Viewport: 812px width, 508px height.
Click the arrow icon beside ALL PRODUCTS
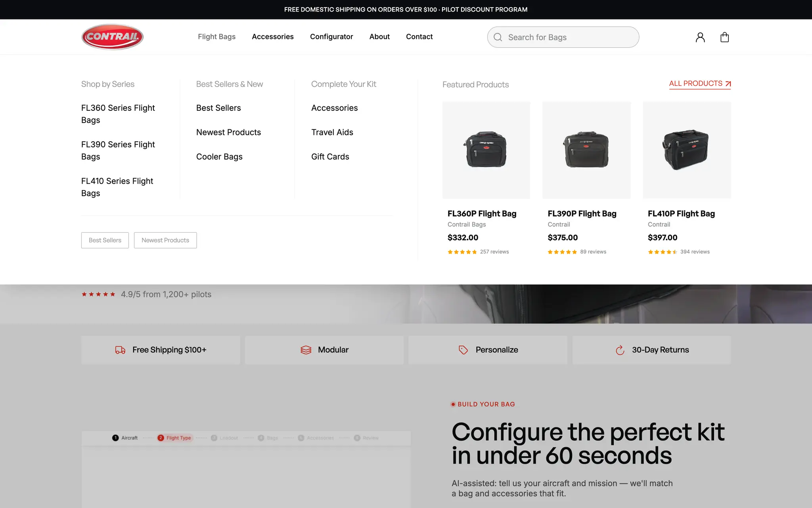(728, 84)
